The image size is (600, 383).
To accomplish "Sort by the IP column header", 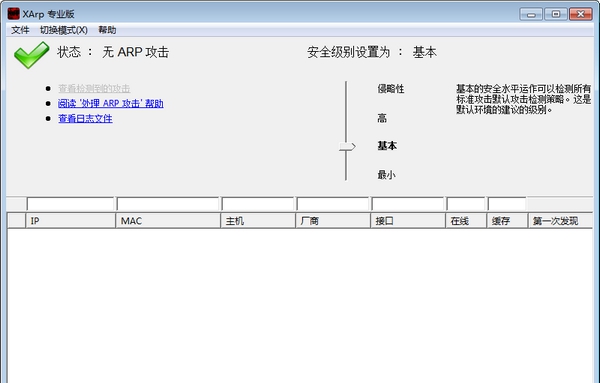I will [70, 221].
